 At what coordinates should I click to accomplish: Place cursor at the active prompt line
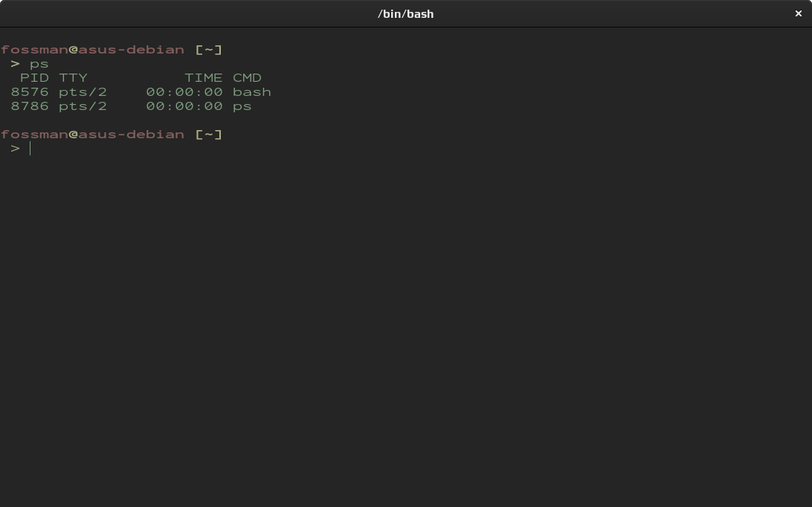[x=31, y=149]
